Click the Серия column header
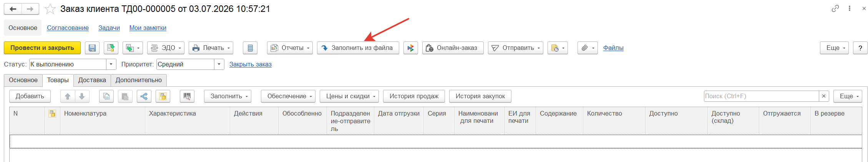The height and width of the screenshot is (162, 868). [439, 121]
